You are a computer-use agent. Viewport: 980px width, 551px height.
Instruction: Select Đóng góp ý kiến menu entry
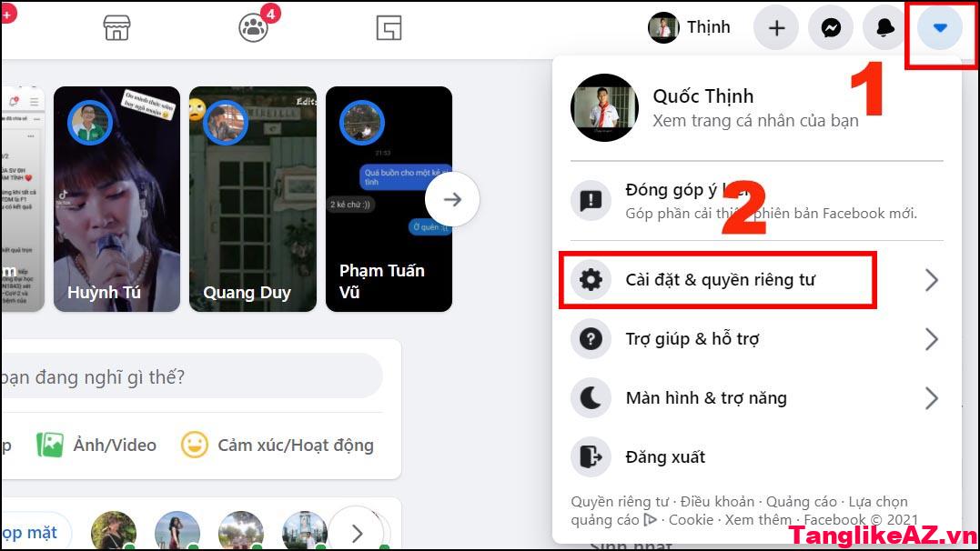click(756, 201)
